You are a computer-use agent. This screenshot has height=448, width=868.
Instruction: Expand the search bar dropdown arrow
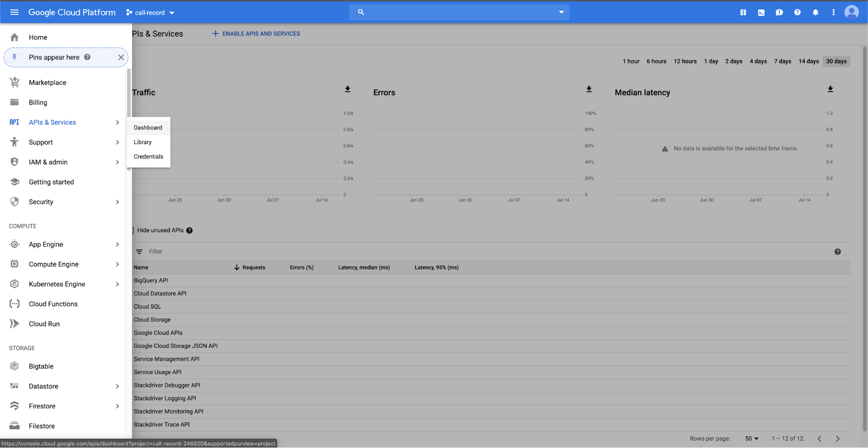[561, 12]
